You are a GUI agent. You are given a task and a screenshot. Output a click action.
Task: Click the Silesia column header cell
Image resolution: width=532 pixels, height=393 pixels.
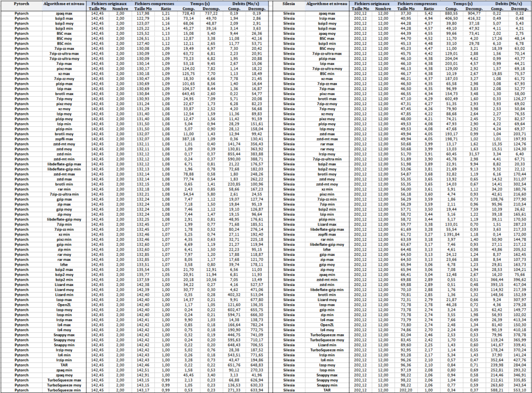click(289, 4)
